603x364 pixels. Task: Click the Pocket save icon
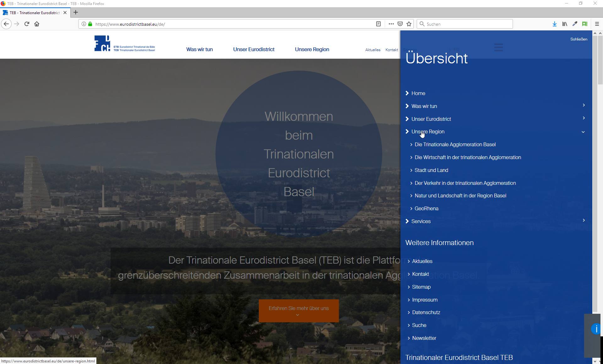[400, 24]
